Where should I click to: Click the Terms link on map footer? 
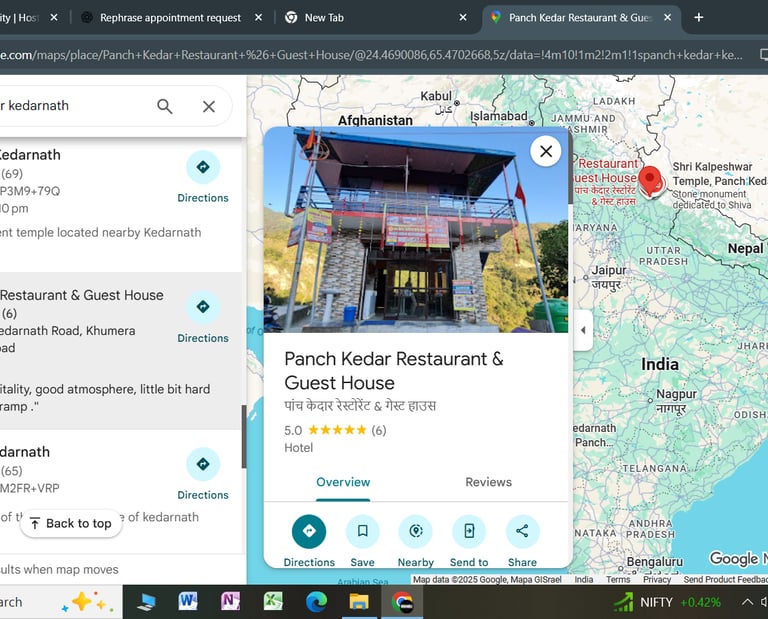[x=618, y=580]
